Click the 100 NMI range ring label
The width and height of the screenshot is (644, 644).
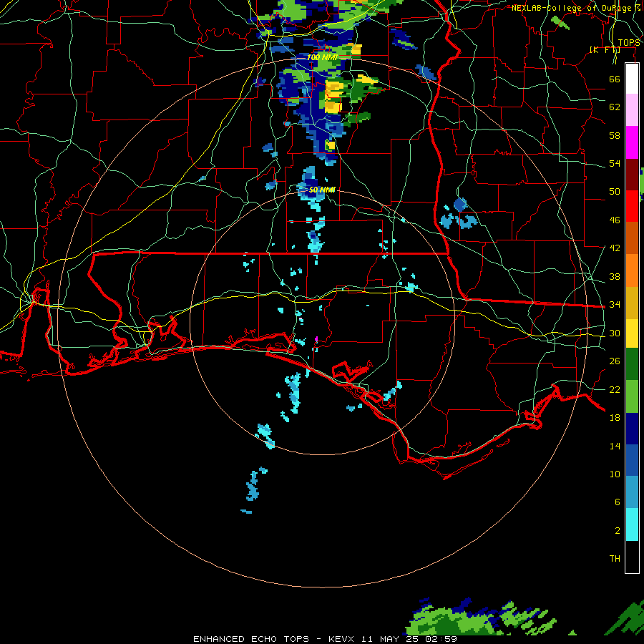pos(322,57)
